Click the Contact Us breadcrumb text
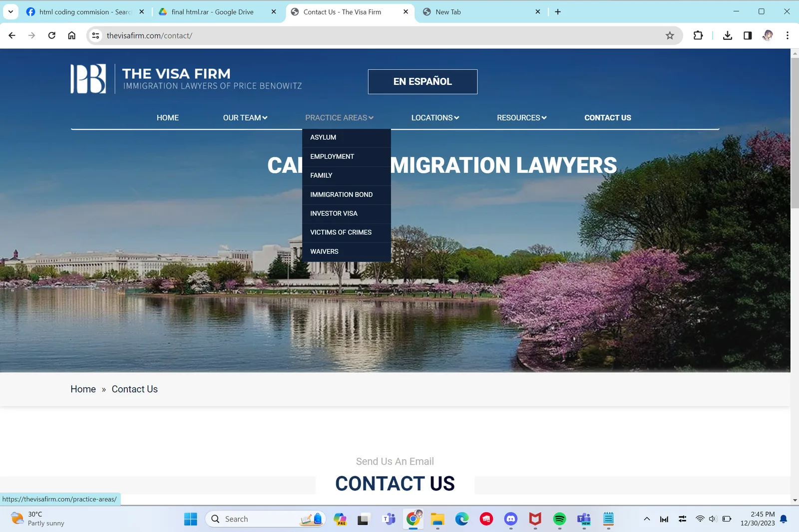This screenshot has height=532, width=799. (x=135, y=389)
